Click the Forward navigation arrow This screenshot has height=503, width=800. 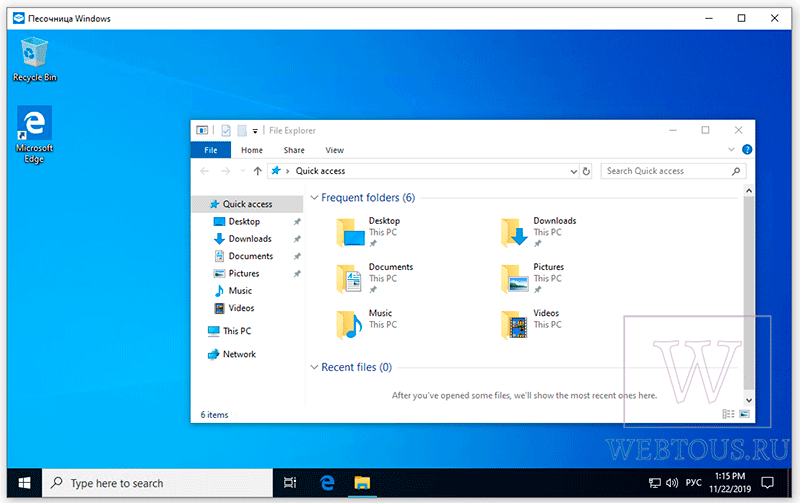coord(226,171)
